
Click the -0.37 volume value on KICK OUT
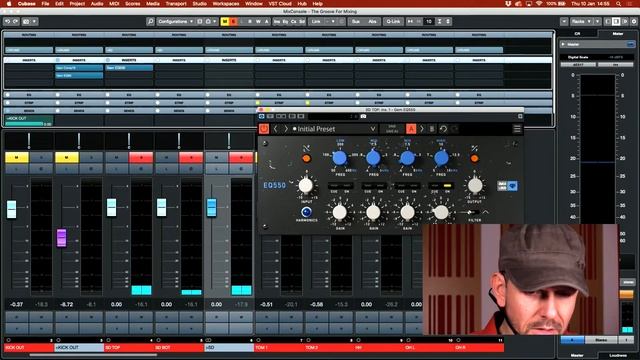click(x=17, y=304)
